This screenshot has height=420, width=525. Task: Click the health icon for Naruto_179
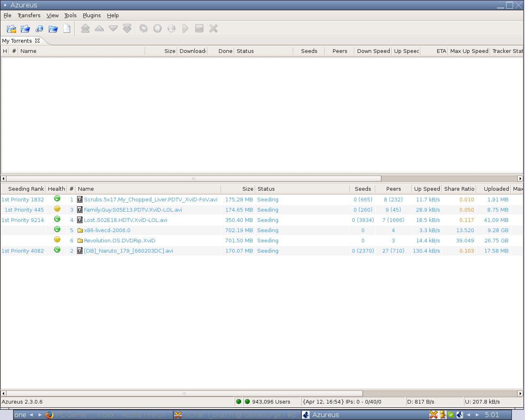point(57,250)
